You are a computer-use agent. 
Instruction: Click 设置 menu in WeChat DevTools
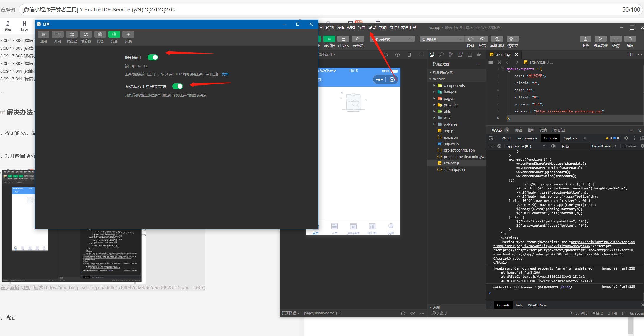pyautogui.click(x=372, y=27)
